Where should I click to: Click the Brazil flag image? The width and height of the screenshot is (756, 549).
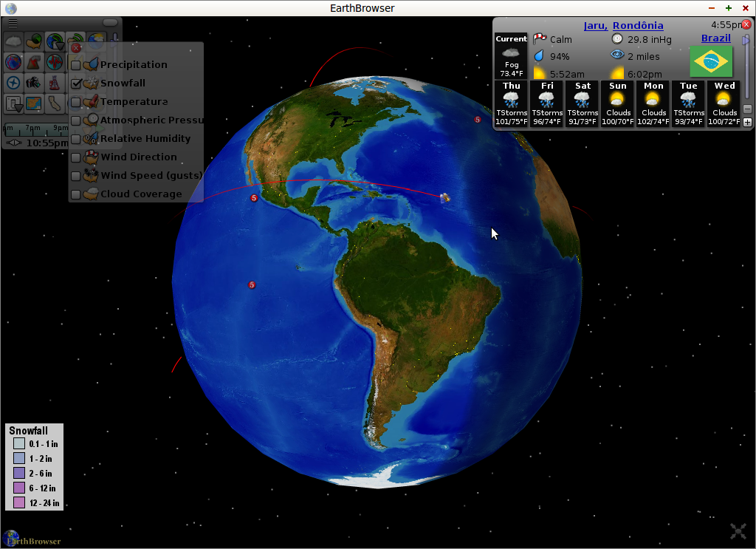click(711, 61)
